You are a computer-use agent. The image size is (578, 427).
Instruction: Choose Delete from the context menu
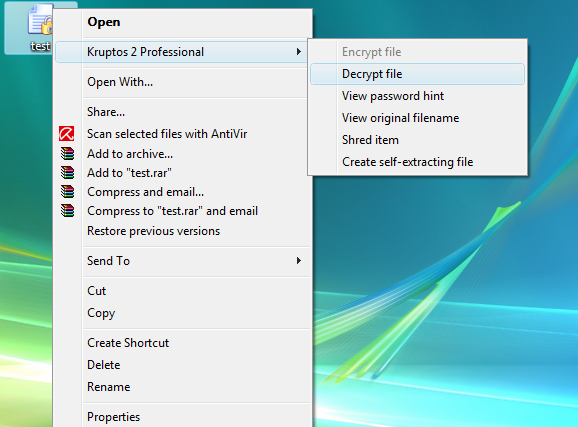click(x=183, y=365)
